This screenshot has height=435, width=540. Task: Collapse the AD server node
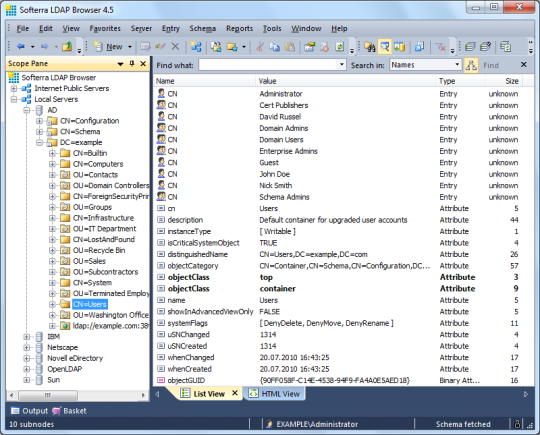pos(27,110)
